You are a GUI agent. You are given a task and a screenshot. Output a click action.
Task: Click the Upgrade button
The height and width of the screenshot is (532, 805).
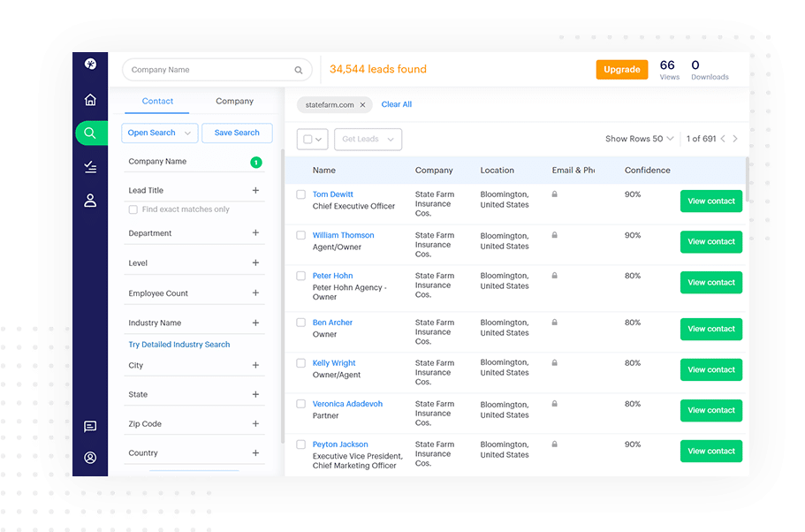[x=622, y=69]
